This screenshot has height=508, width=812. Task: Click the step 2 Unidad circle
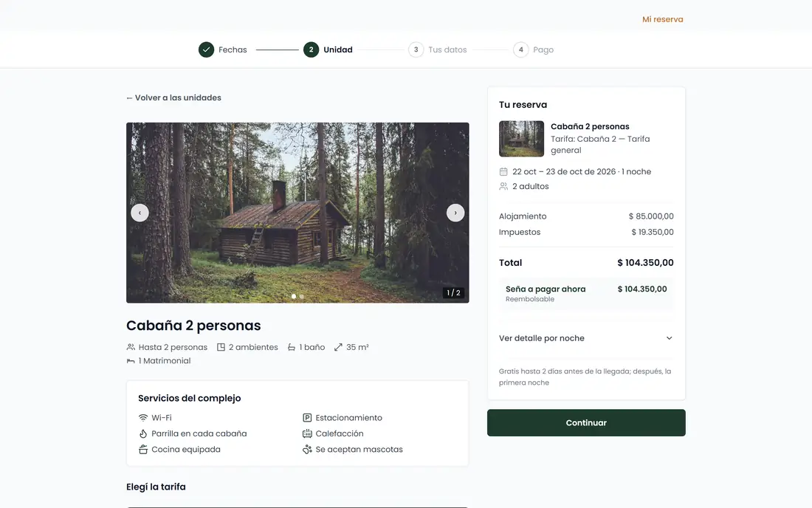(x=311, y=49)
